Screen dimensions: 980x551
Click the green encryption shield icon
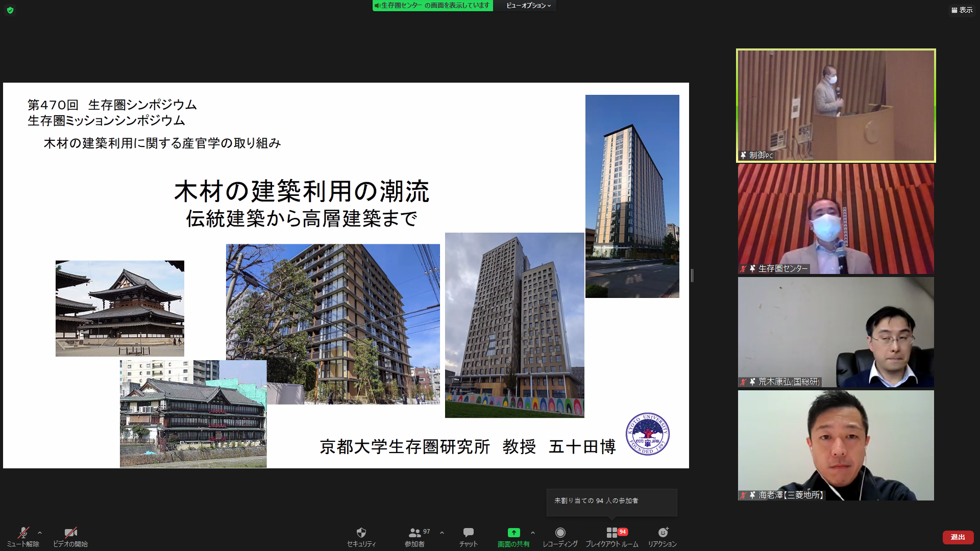10,10
